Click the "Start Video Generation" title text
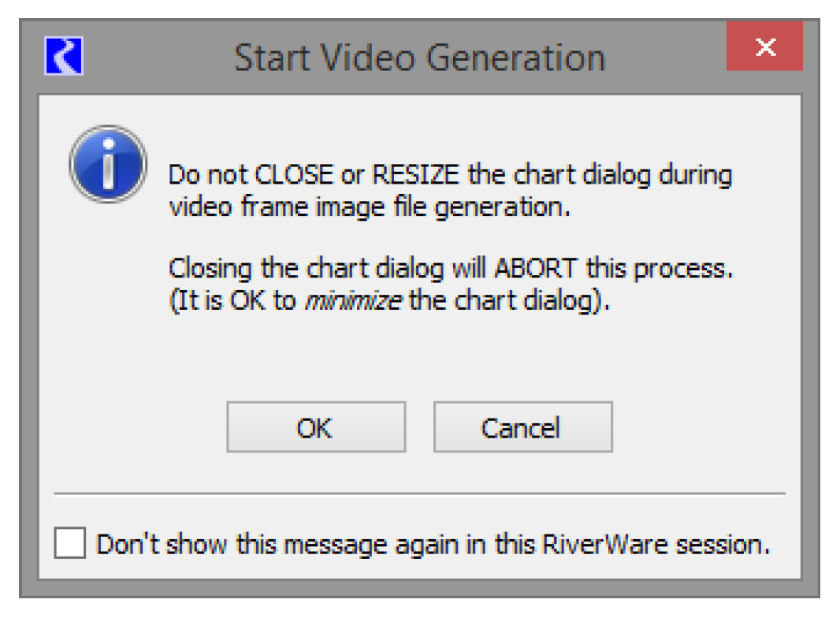 (x=419, y=58)
